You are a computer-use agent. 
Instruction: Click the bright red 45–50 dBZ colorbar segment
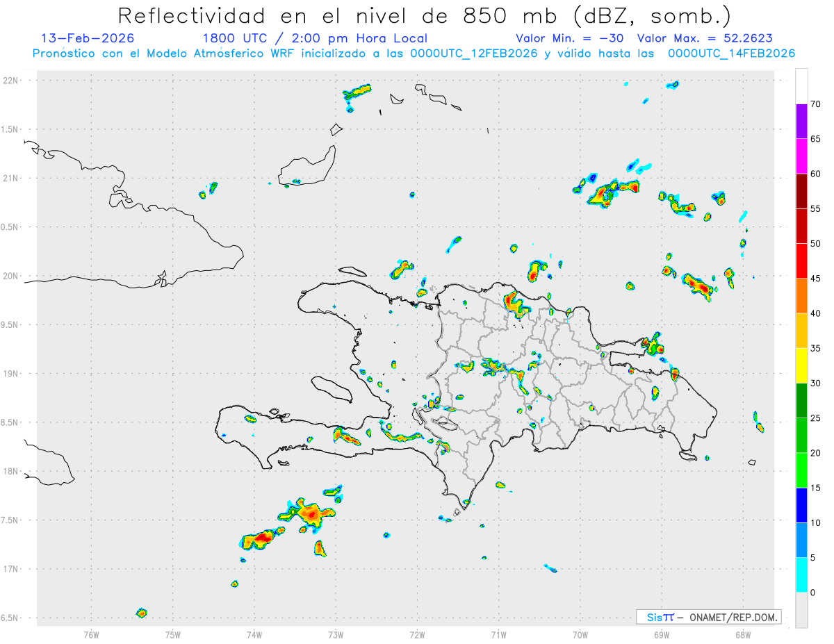pos(801,261)
